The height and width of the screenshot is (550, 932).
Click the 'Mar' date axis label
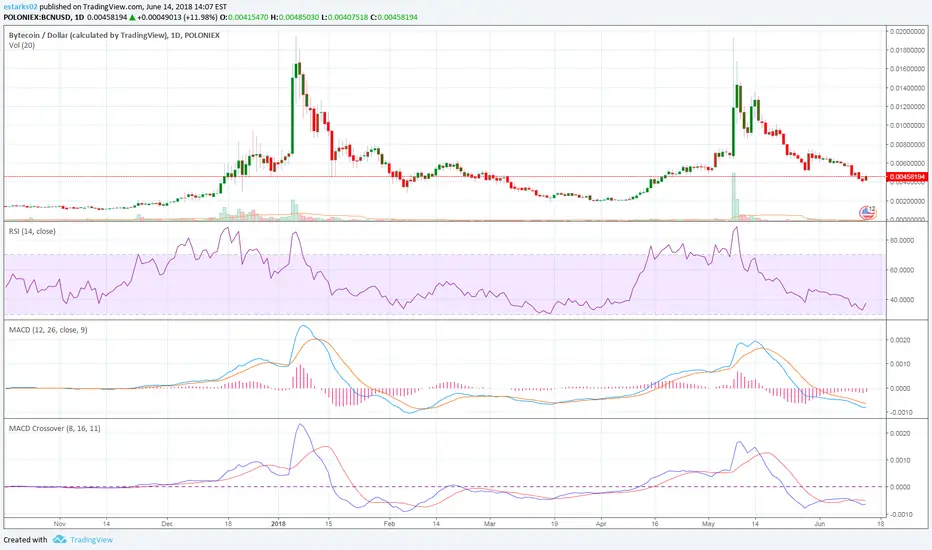point(490,524)
